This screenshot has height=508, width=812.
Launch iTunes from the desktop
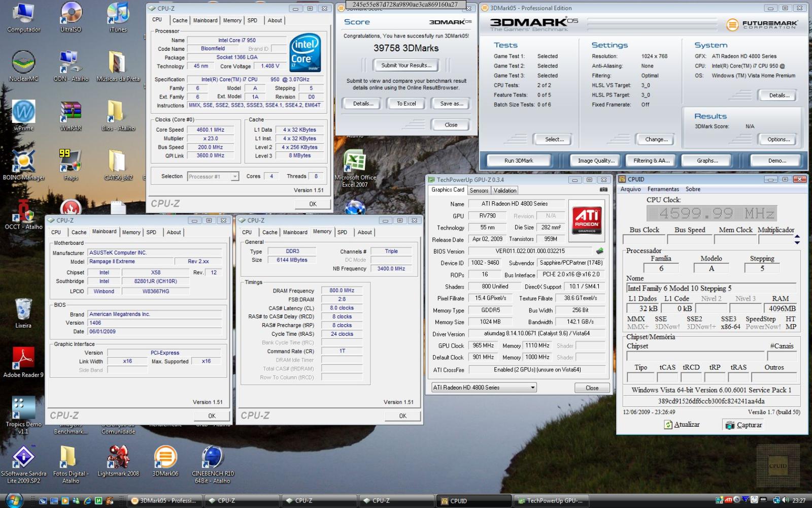pos(118,18)
